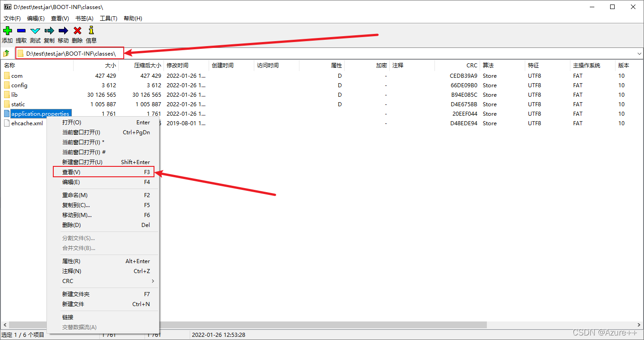Click the ehcache.xml file icon
This screenshot has width=644, height=340.
tap(7, 123)
